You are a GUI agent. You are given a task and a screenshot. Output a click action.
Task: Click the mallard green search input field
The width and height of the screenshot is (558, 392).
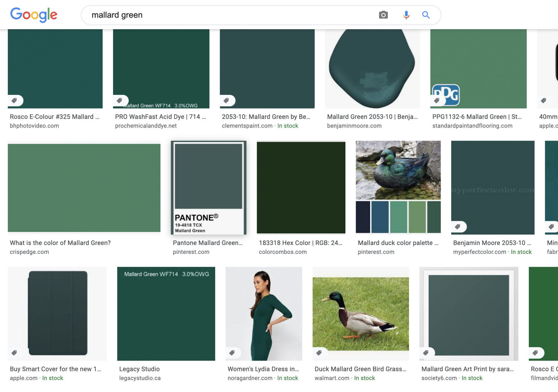tap(223, 15)
